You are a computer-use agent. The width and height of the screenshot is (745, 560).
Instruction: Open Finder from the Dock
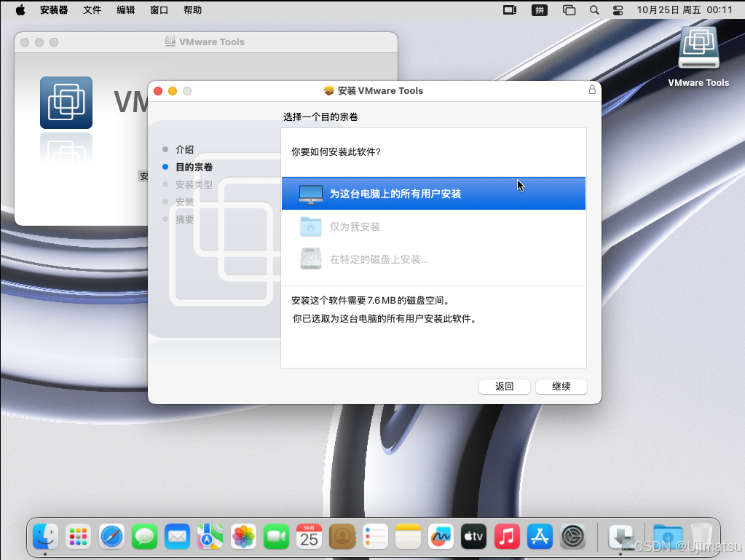pos(46,537)
